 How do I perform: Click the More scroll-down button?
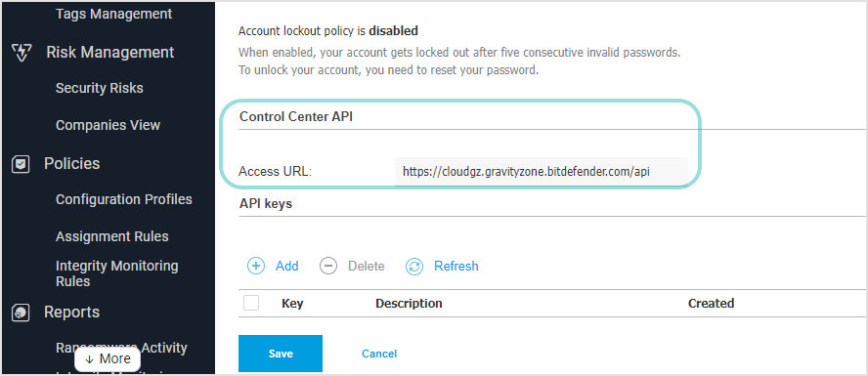pos(108,358)
